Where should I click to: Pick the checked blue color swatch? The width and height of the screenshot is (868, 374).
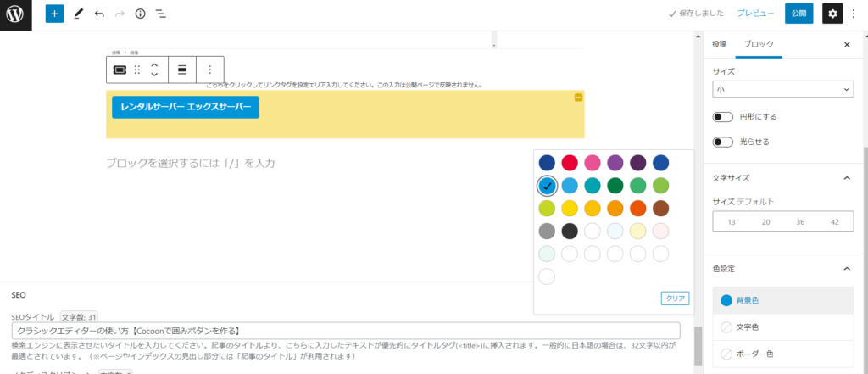click(x=547, y=186)
